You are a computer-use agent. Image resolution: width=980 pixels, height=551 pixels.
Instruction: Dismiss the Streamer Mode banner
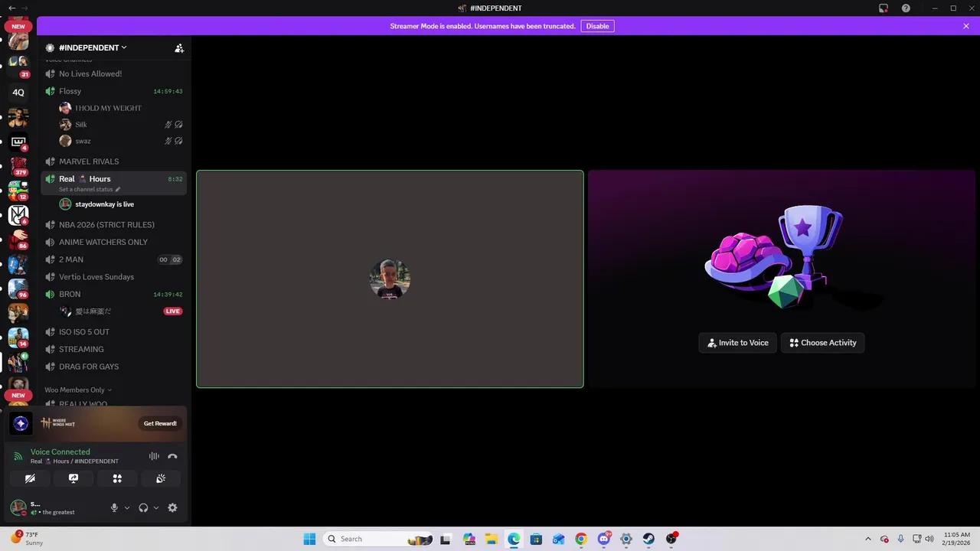(966, 26)
